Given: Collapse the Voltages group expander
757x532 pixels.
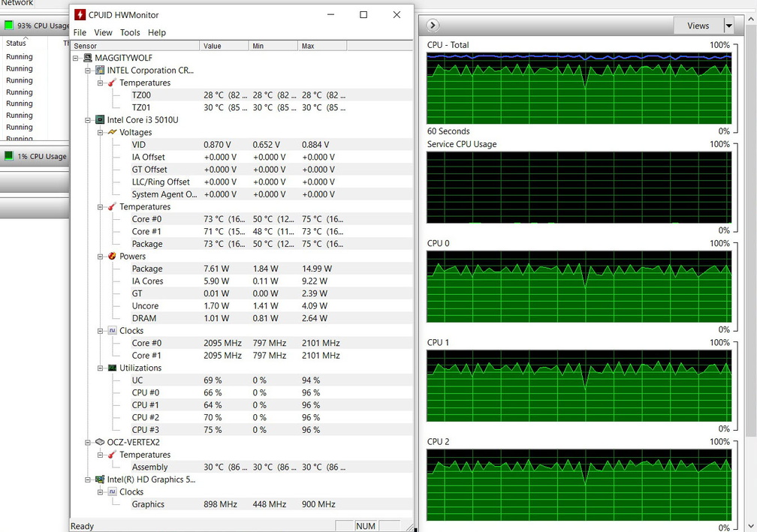Looking at the screenshot, I should (x=101, y=133).
